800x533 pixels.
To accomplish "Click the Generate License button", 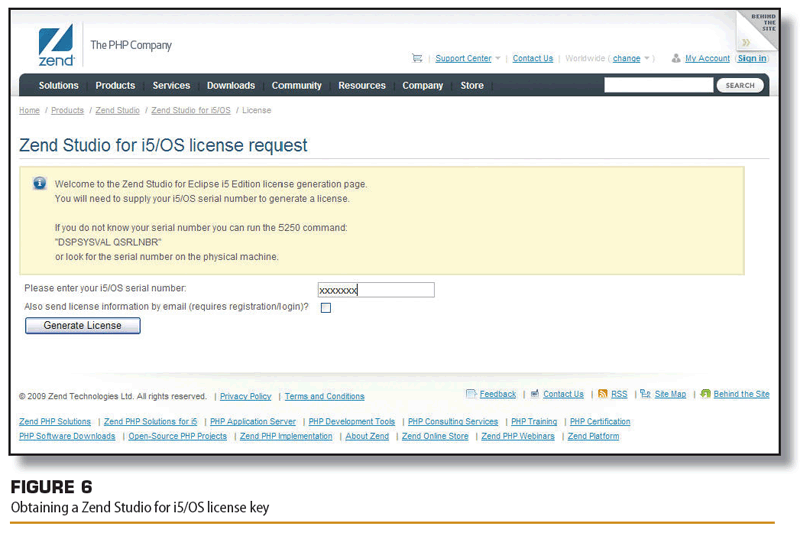I will click(x=83, y=325).
